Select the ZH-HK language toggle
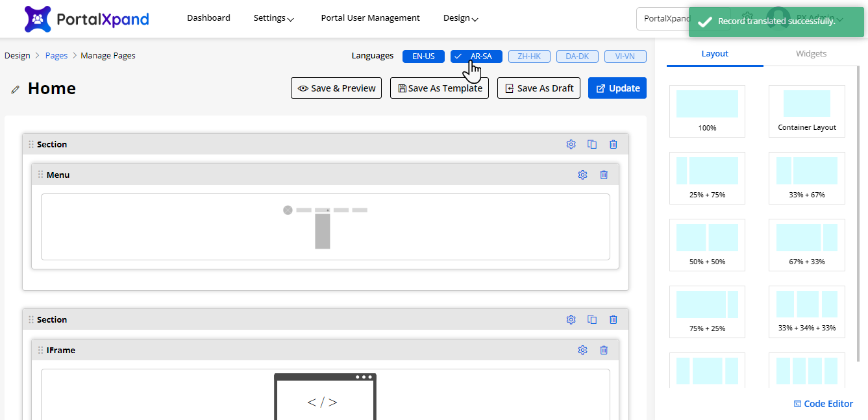The width and height of the screenshot is (868, 420). coord(529,56)
